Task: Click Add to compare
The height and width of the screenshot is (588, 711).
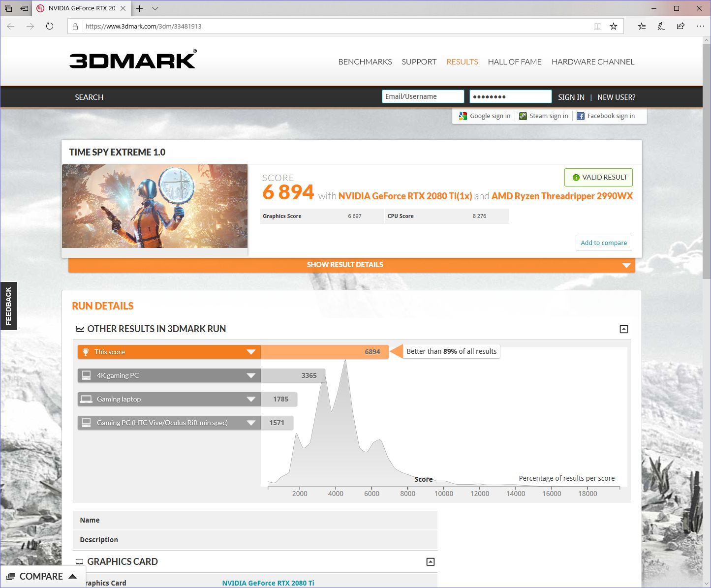Action: pos(604,243)
